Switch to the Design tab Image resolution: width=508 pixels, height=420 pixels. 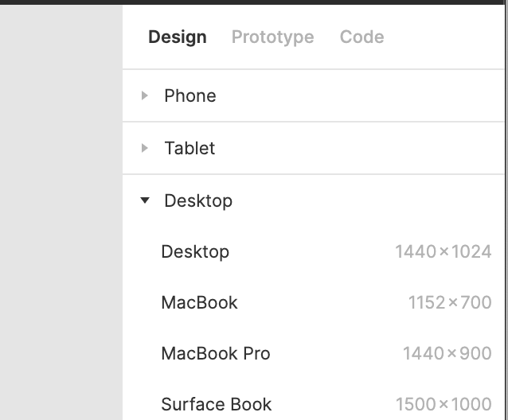pyautogui.click(x=178, y=37)
